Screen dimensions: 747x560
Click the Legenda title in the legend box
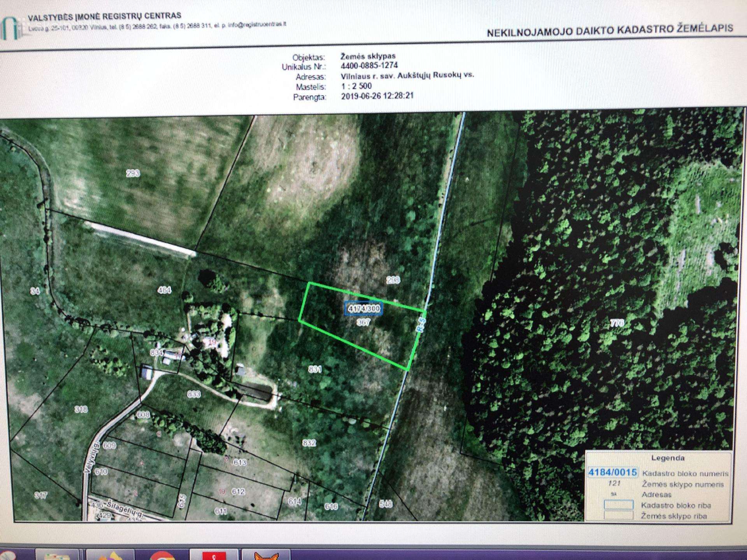(668, 458)
